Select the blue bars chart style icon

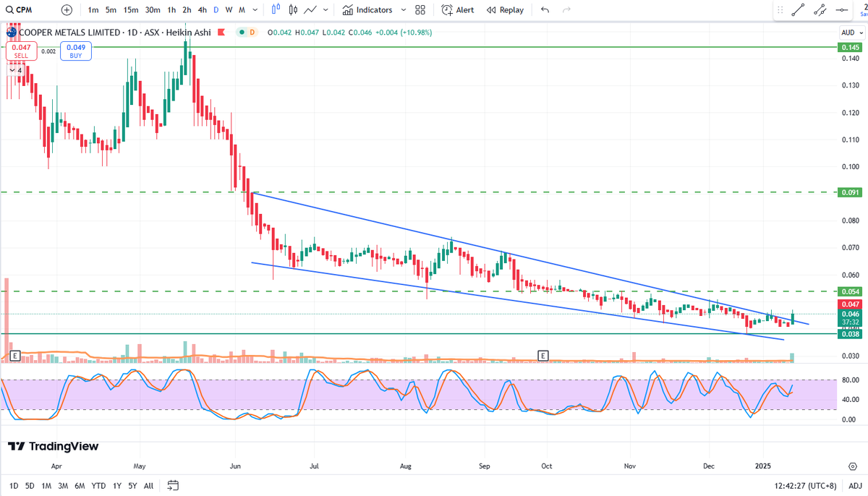pyautogui.click(x=276, y=10)
